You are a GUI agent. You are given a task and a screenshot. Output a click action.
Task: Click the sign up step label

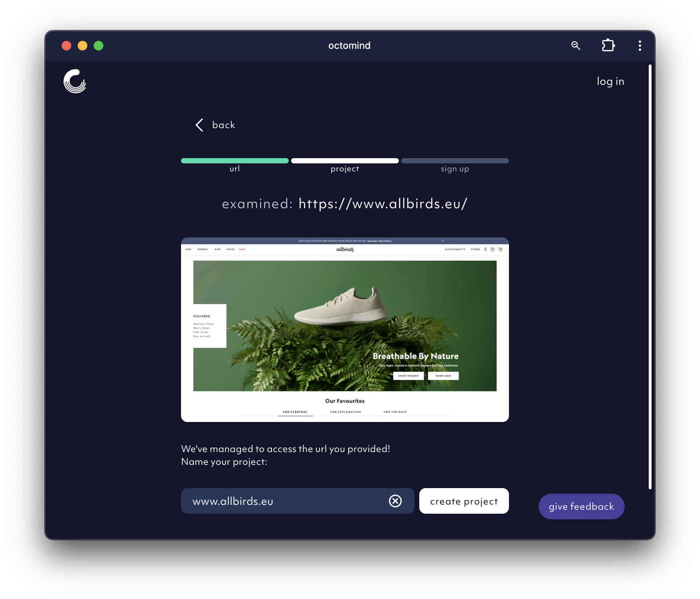(x=455, y=169)
